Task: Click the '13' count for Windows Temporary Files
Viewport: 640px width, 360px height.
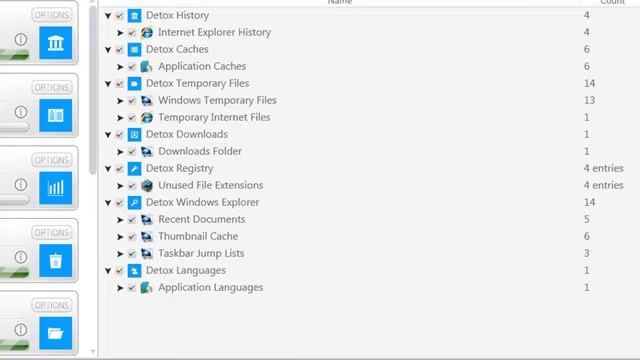Action: coord(589,100)
